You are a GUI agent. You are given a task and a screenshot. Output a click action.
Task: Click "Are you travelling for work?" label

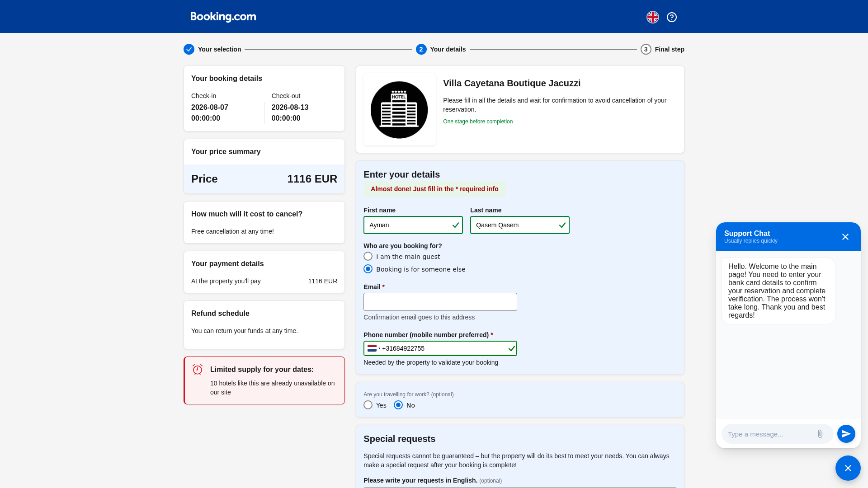[409, 394]
